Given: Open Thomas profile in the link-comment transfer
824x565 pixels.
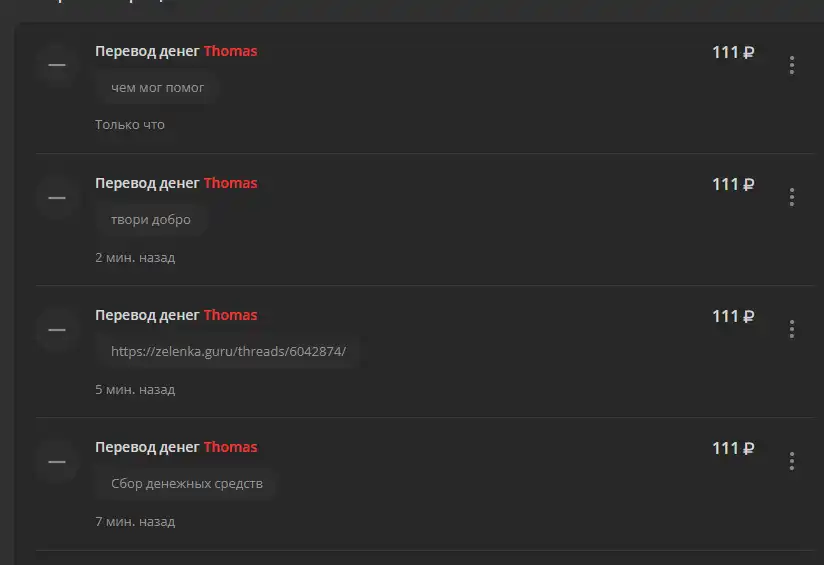Looking at the screenshot, I should (x=230, y=315).
